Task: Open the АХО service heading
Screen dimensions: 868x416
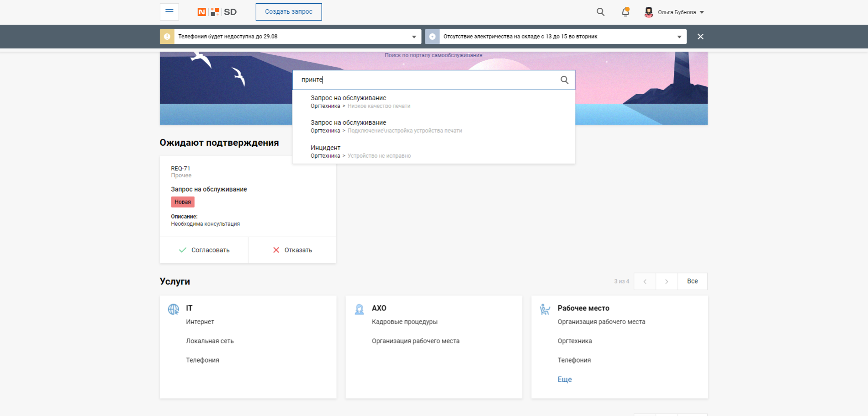Action: click(379, 308)
